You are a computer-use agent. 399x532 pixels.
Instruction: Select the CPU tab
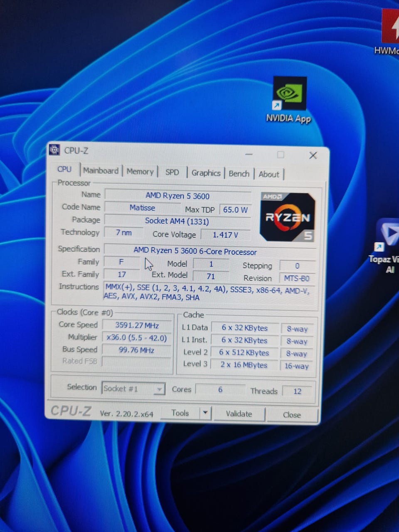(64, 169)
